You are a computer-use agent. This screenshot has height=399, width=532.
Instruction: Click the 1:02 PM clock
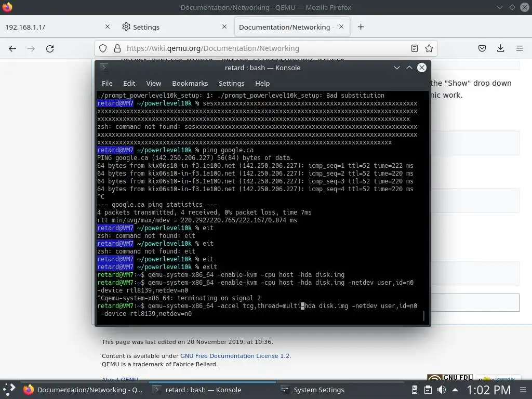pyautogui.click(x=488, y=390)
